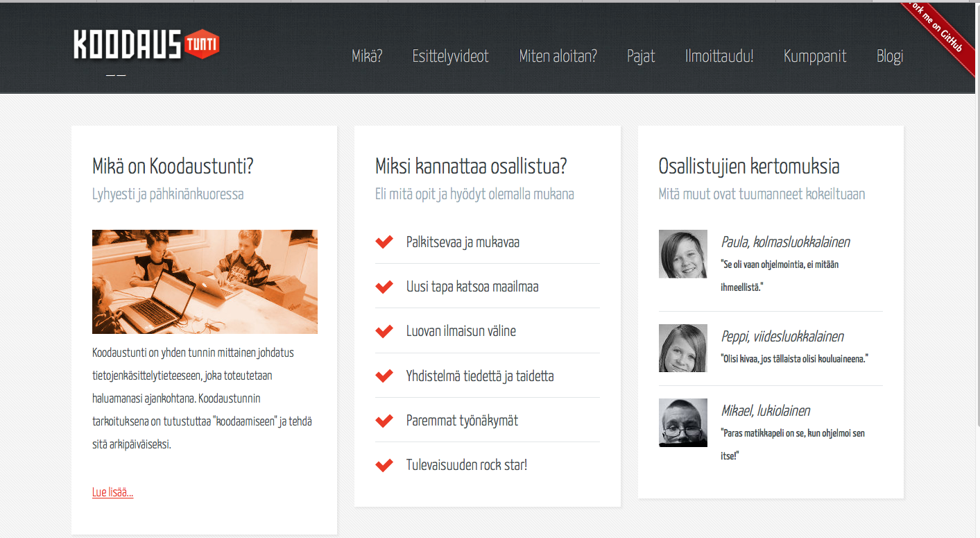The height and width of the screenshot is (538, 980).
Task: Click the Koodaustunti logo in the header
Action: (x=146, y=45)
